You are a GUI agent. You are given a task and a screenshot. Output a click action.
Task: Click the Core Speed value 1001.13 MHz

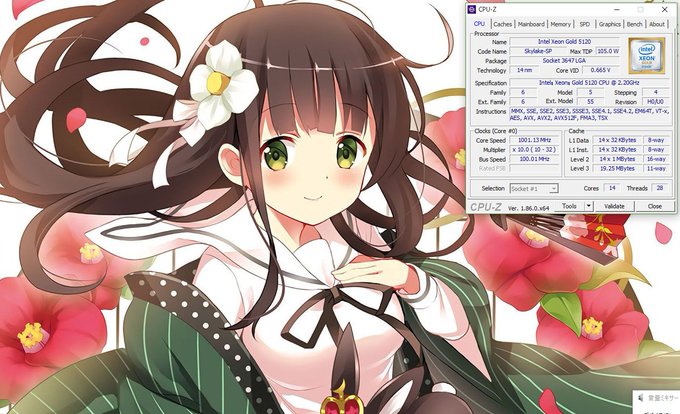pyautogui.click(x=534, y=140)
